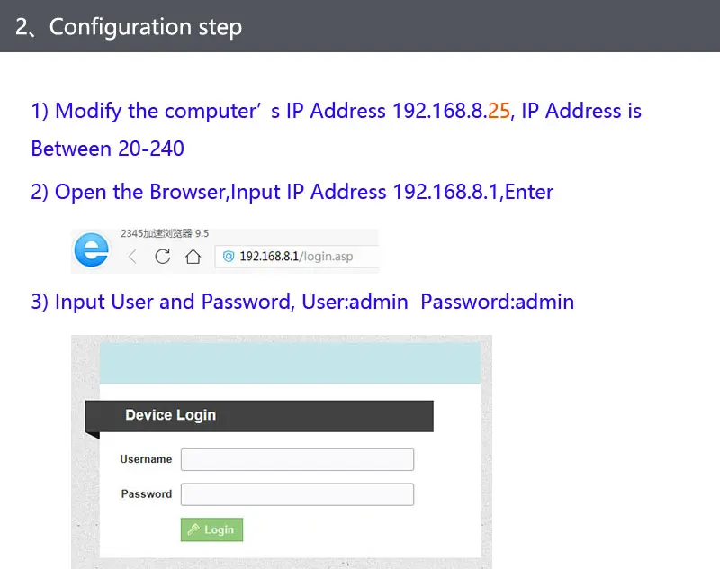The image size is (720, 588).
Task: Click the light blue banner above login form
Action: tap(290, 363)
